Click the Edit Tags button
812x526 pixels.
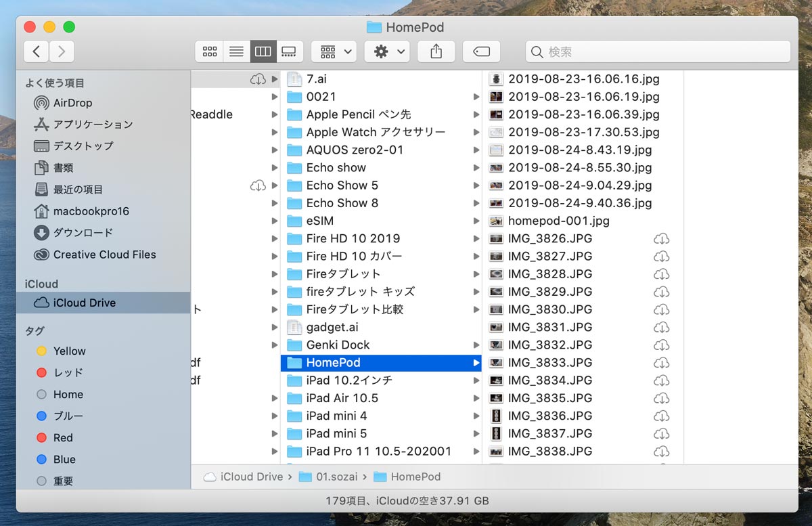[481, 51]
